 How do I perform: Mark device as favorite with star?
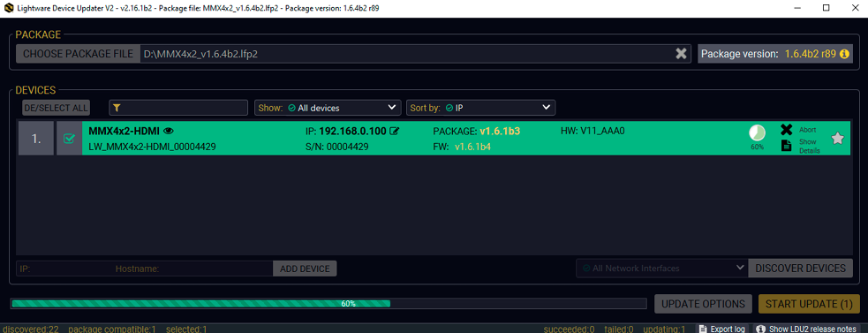[x=838, y=139]
